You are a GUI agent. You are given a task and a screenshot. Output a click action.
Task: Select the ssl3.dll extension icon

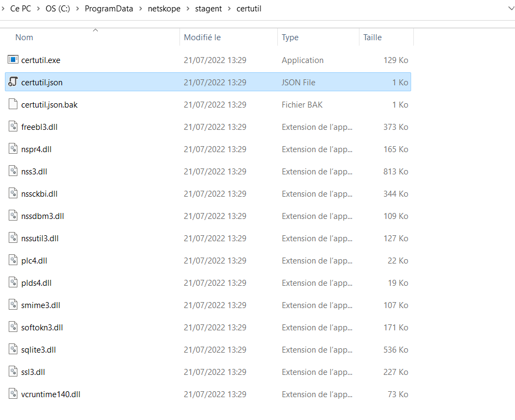point(13,372)
